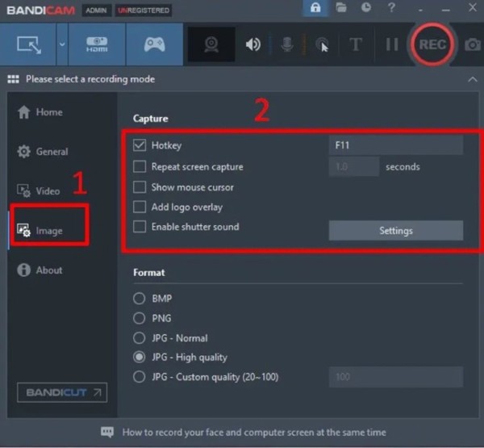Enable Repeat screen capture
484x448 pixels.
(140, 167)
